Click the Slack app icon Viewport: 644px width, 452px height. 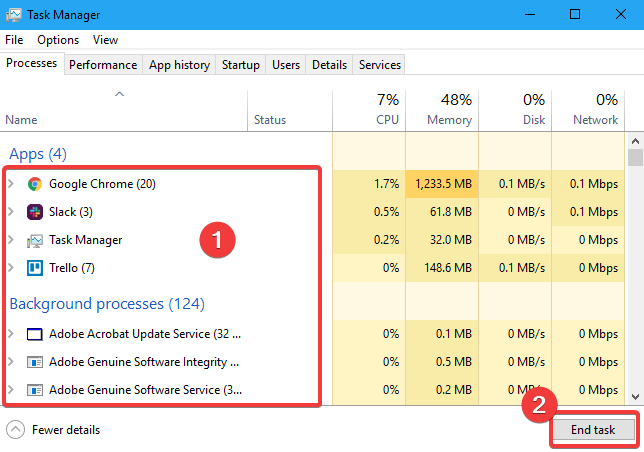(34, 212)
